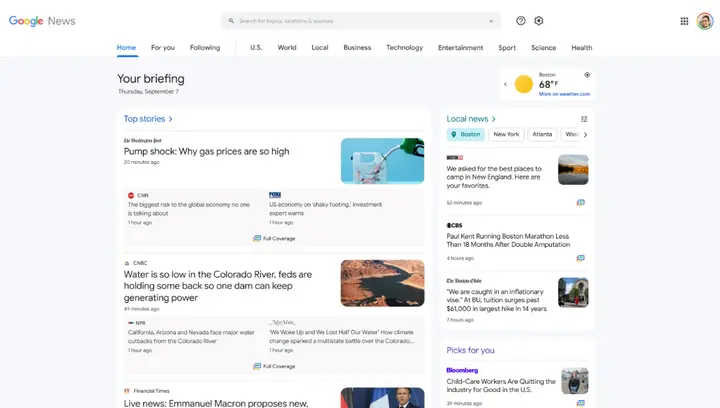720x408 pixels.
Task: Open the Google apps grid
Action: tap(684, 21)
